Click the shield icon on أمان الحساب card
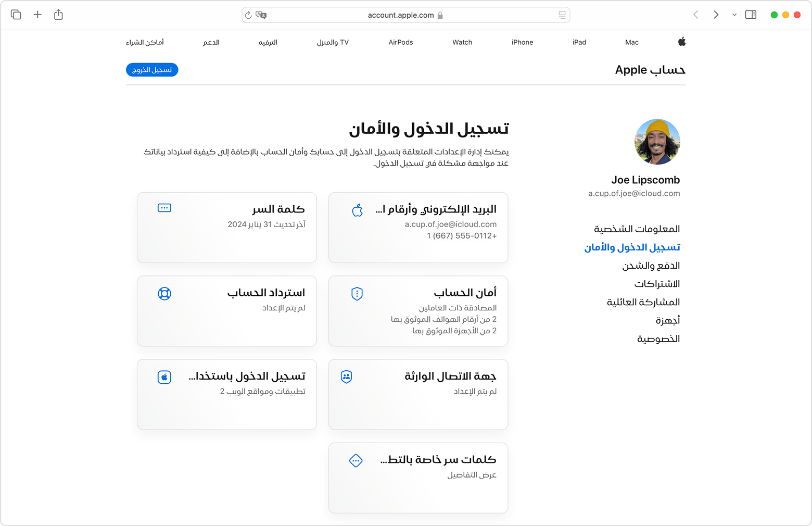 tap(357, 294)
